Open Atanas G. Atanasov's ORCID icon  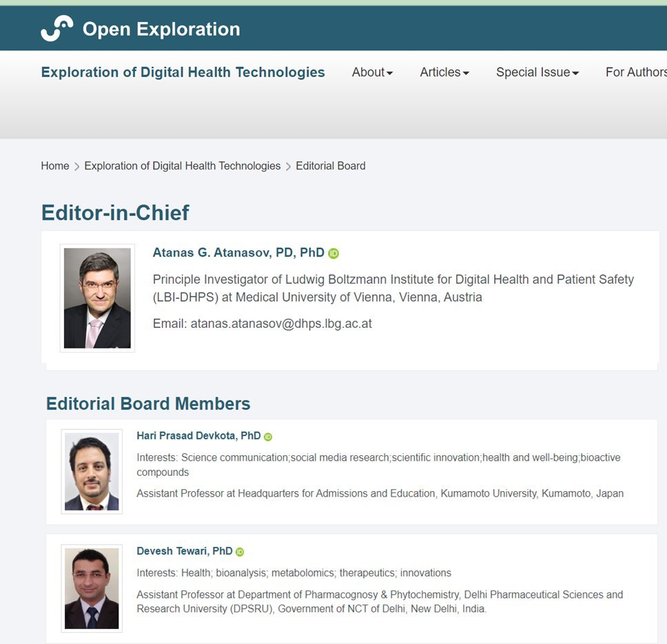pos(333,253)
